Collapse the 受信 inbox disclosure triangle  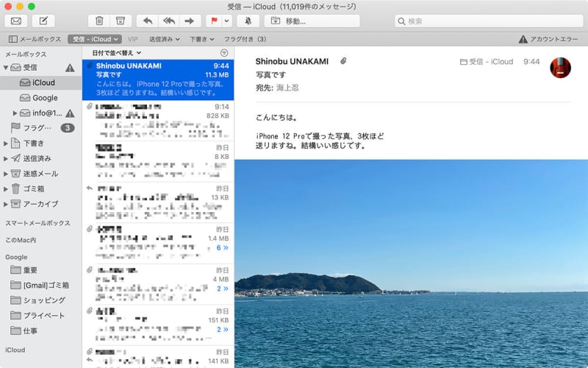(x=6, y=68)
